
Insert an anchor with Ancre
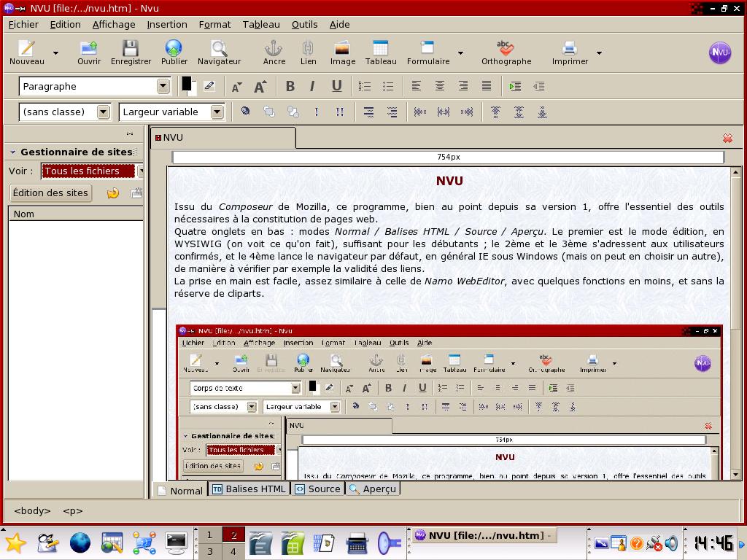coord(274,52)
